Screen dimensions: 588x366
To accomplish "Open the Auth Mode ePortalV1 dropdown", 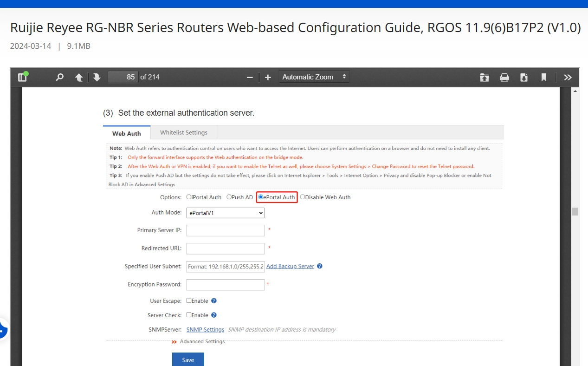I will pyautogui.click(x=226, y=213).
